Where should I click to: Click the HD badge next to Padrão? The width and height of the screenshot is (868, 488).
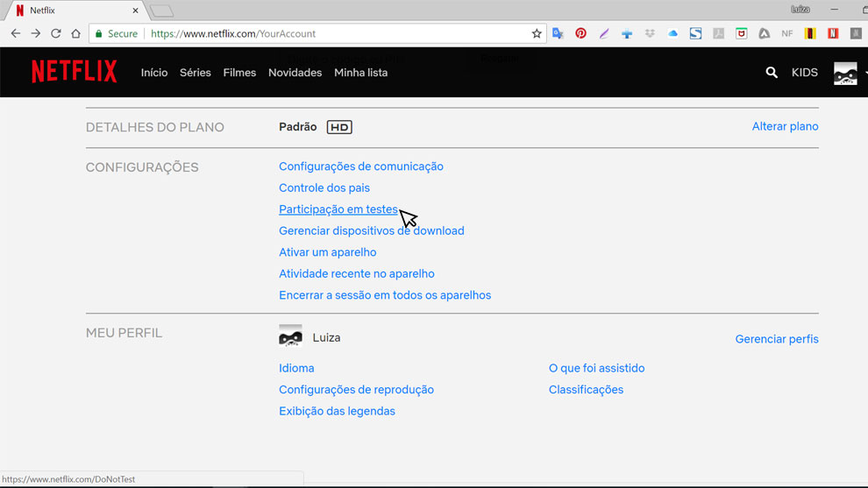click(339, 127)
